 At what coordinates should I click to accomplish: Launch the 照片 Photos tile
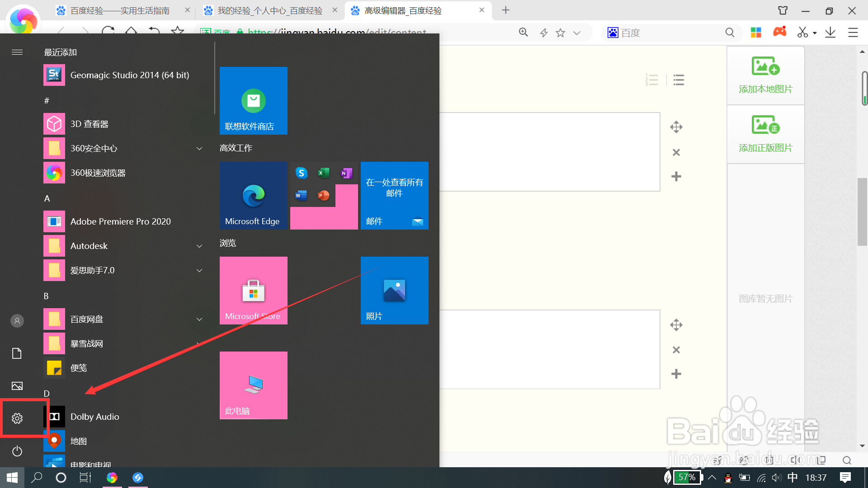point(394,290)
